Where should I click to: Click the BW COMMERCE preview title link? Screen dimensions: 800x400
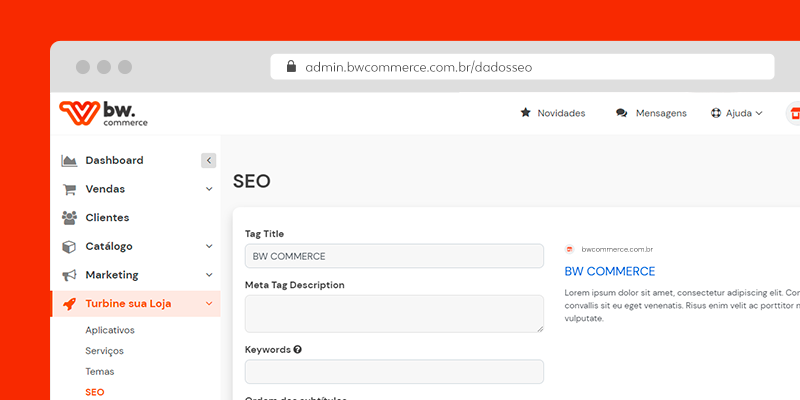[x=610, y=271]
